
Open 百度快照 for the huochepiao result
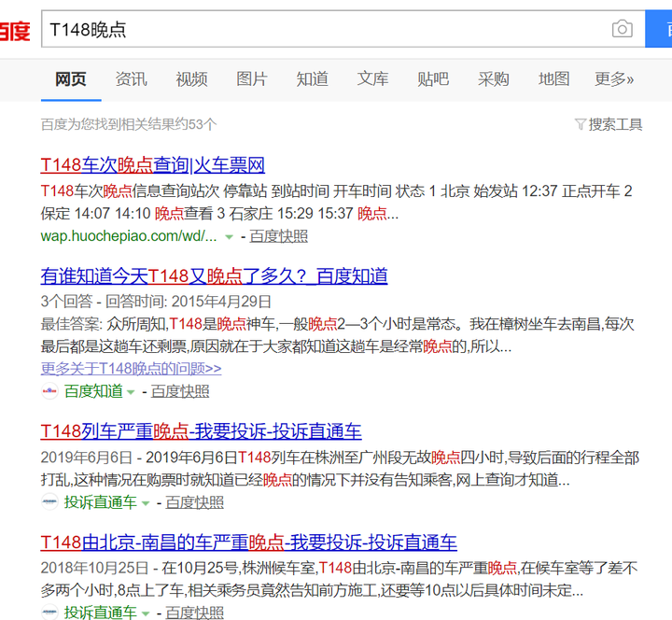click(x=278, y=236)
